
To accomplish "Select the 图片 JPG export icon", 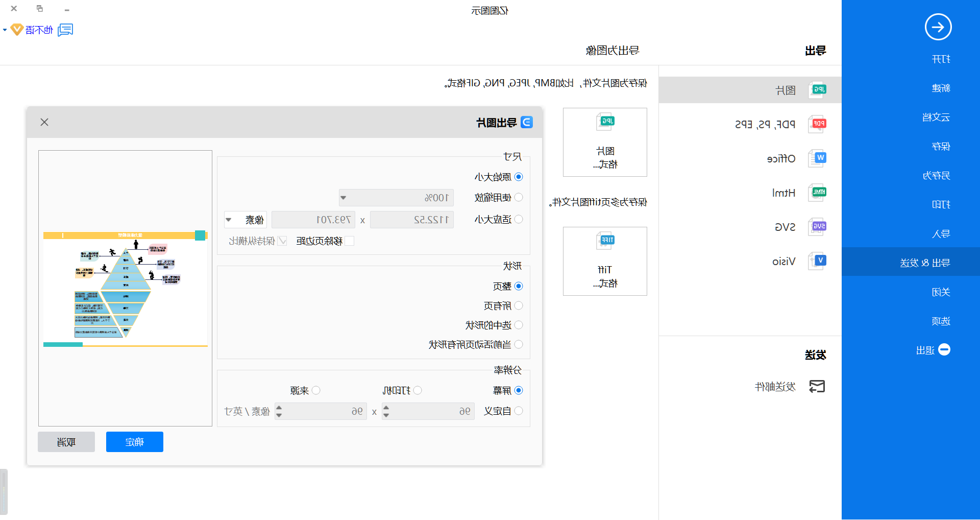I will point(817,90).
